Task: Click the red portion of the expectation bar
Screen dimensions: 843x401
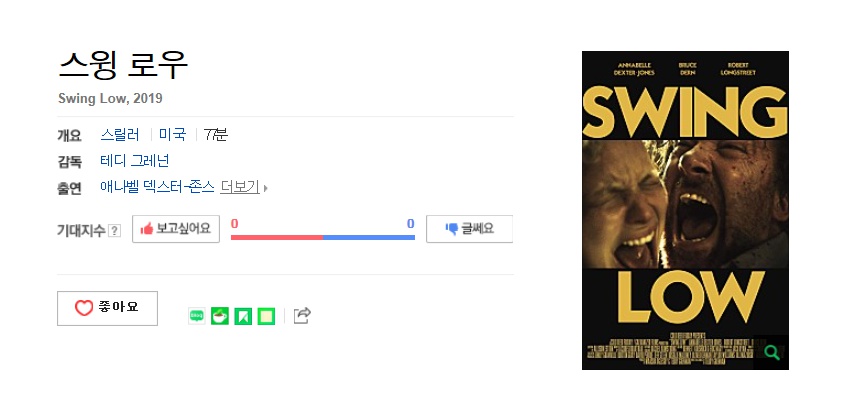Action: 277,237
